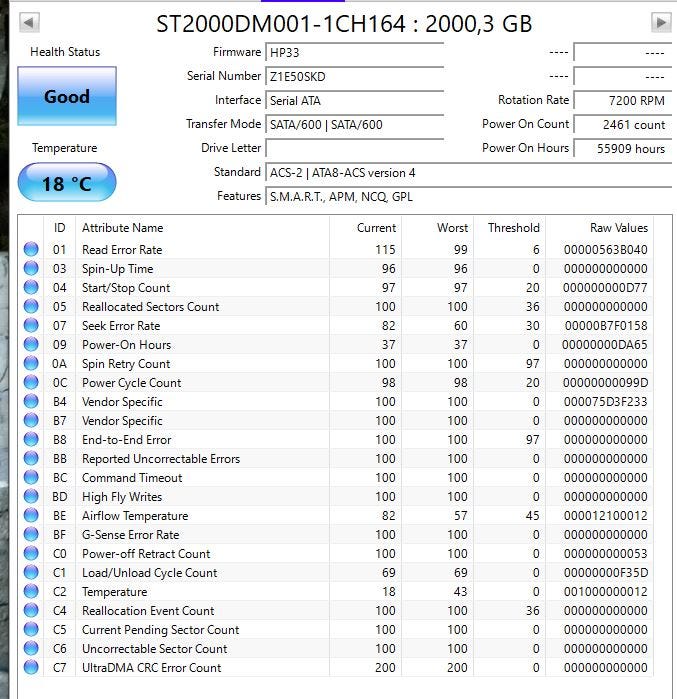Click raw value 001000000012
Image resolution: width=677 pixels, height=699 pixels.
606,592
